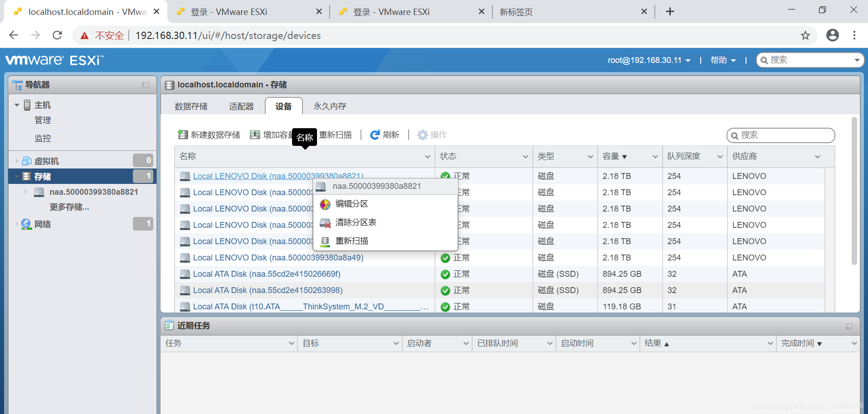
Task: Click the storage panel vertical scrollbar
Action: point(854,190)
